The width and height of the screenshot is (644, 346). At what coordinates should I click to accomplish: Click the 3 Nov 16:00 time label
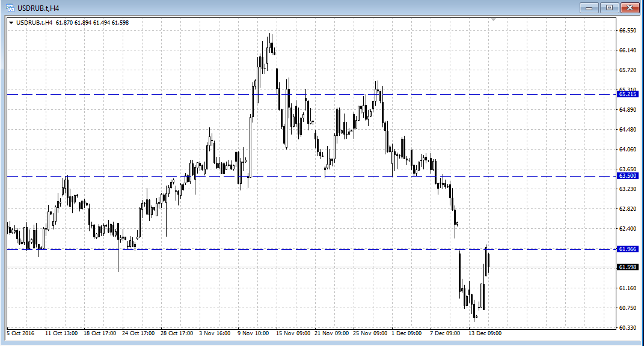(x=215, y=333)
